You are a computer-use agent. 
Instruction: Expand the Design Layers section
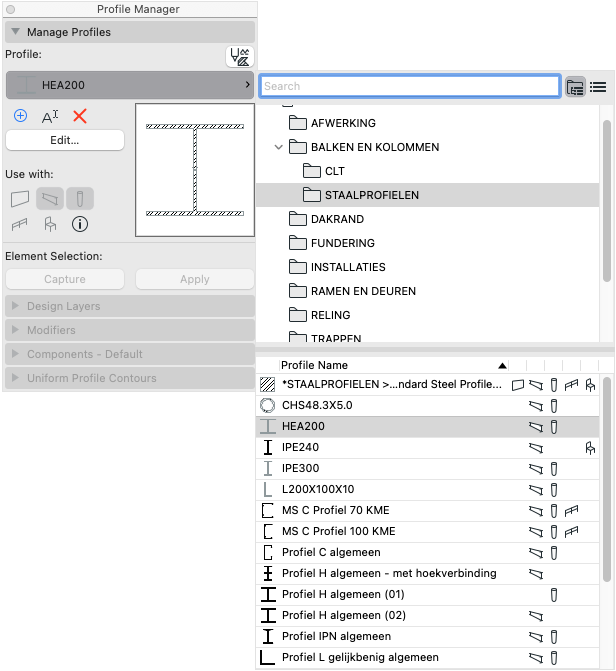pos(16,306)
